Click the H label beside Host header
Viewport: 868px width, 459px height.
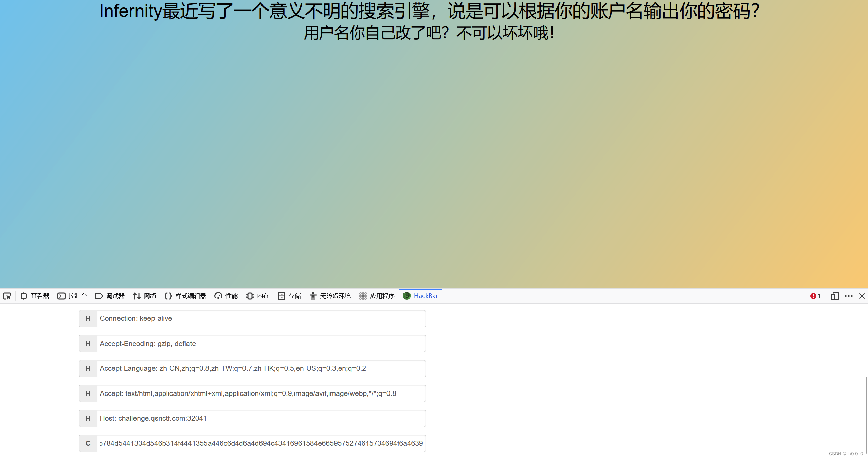pos(88,418)
